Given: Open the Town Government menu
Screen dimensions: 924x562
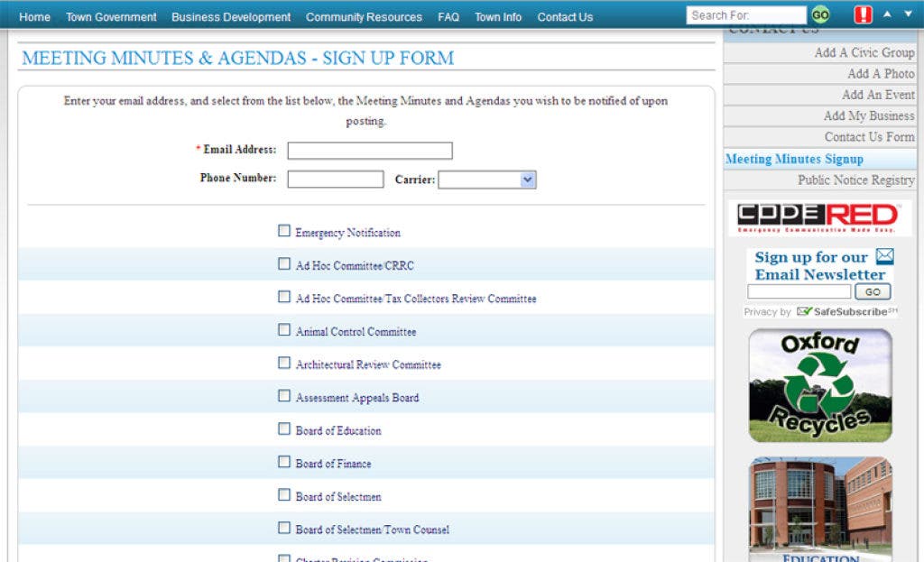Looking at the screenshot, I should pos(111,17).
